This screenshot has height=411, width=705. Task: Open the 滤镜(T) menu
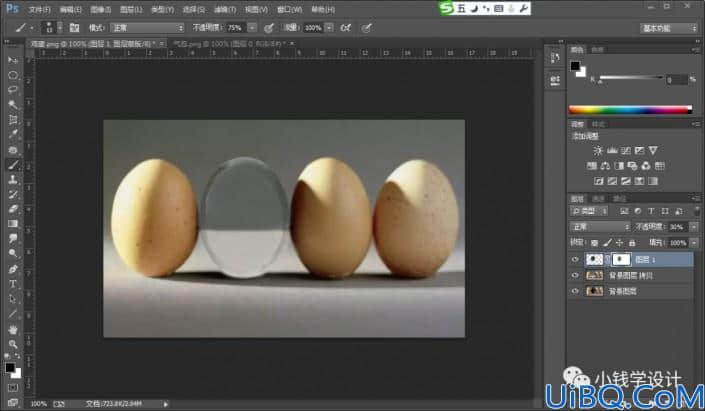[x=225, y=9]
